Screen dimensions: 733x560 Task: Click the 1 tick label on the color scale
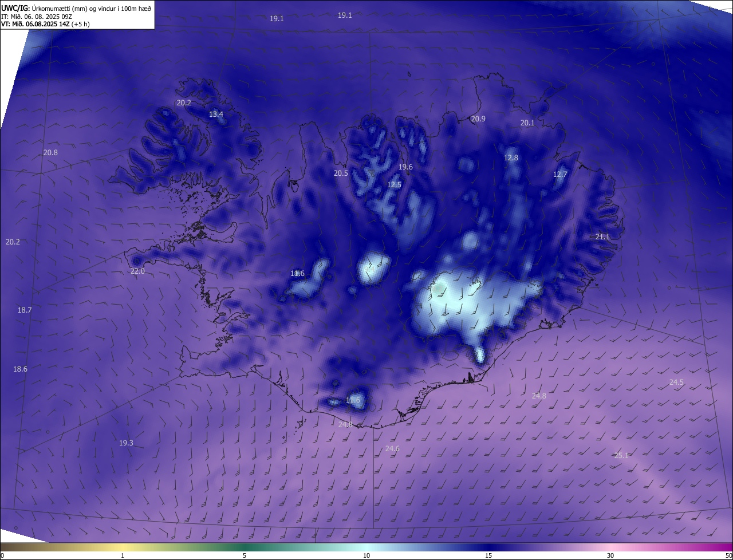[123, 555]
